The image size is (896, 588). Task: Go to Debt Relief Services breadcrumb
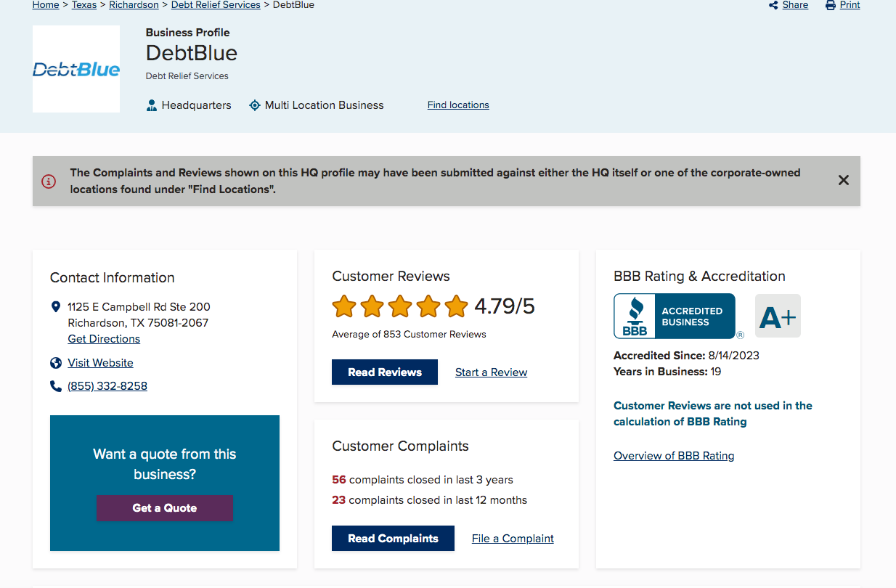point(216,5)
